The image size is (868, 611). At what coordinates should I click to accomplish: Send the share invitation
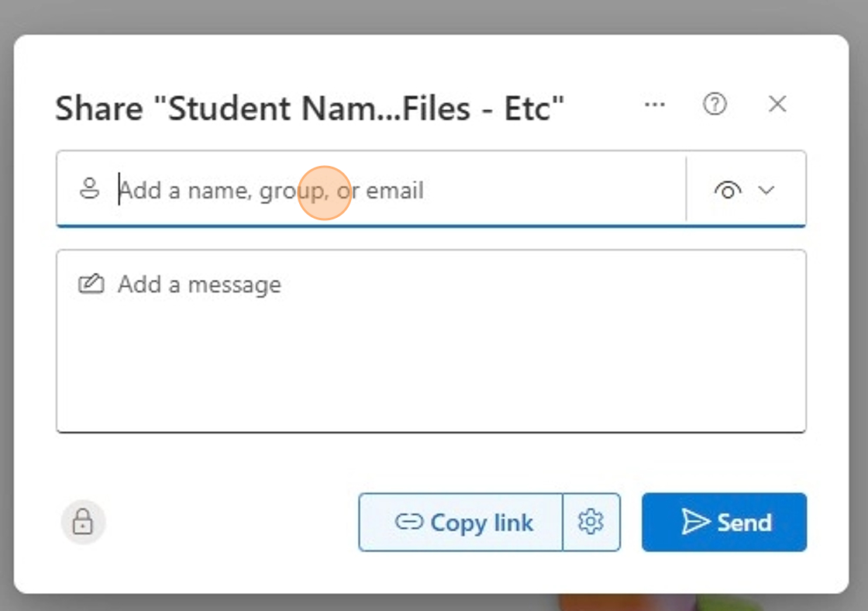pos(724,523)
